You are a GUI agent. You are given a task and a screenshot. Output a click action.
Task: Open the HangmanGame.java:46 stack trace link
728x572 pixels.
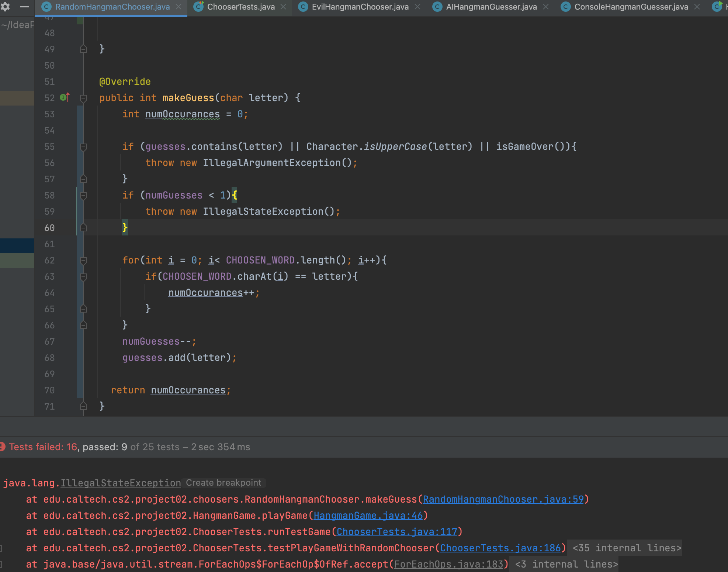click(368, 516)
